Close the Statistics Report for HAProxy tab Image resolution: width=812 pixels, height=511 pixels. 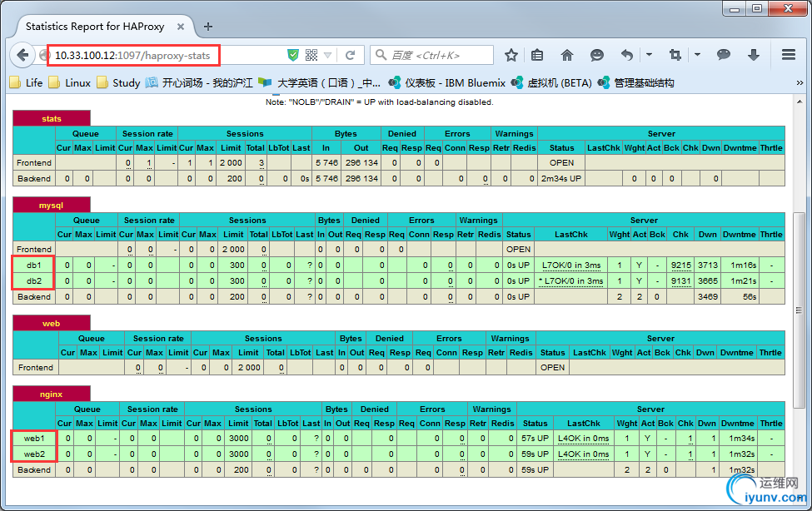181,27
